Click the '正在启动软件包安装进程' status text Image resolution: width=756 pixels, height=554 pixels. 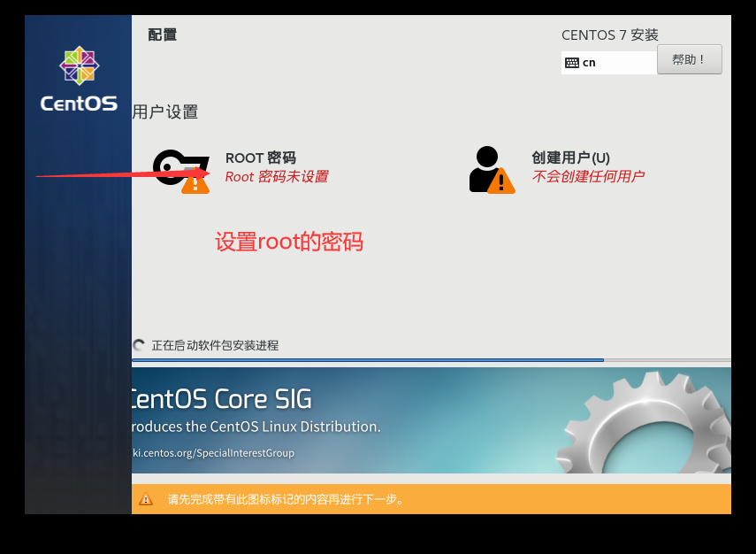215,345
